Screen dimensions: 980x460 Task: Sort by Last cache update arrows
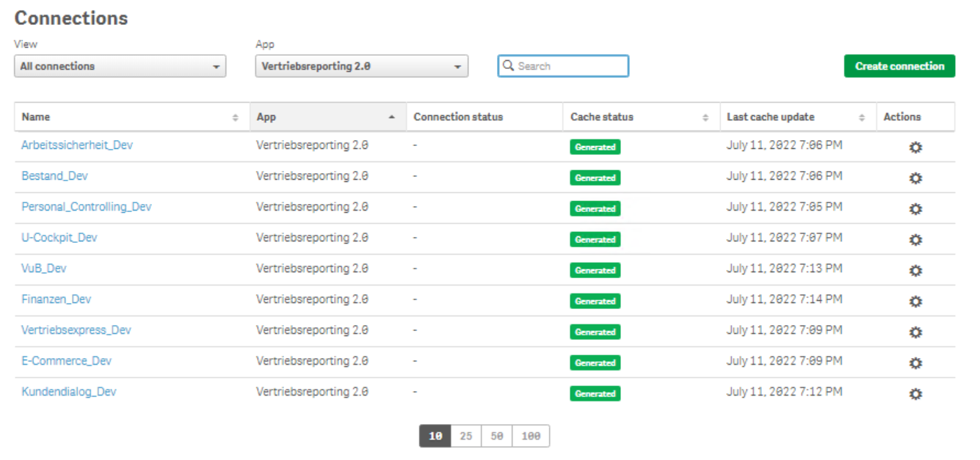tap(862, 117)
